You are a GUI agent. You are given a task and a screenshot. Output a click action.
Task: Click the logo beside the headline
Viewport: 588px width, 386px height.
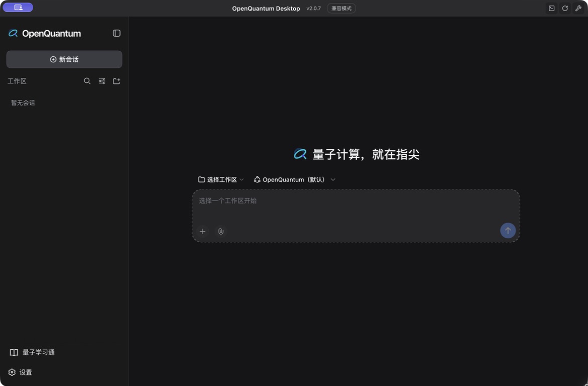coord(300,154)
